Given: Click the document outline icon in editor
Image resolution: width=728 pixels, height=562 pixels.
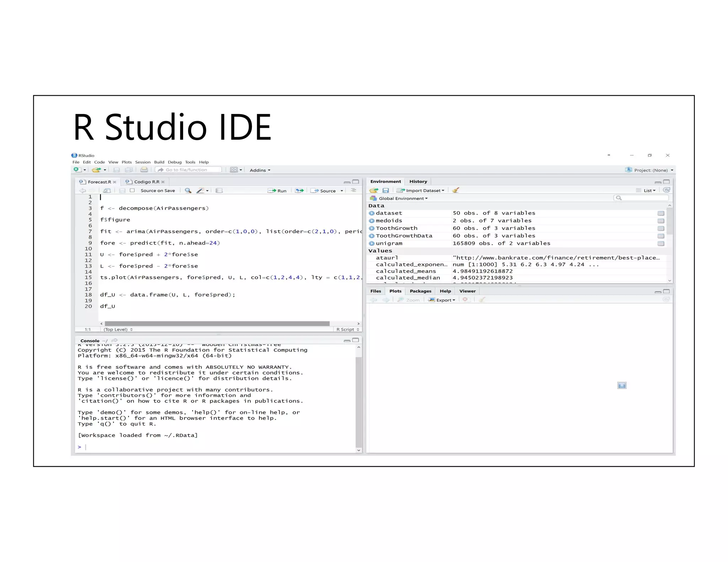Looking at the screenshot, I should 354,190.
